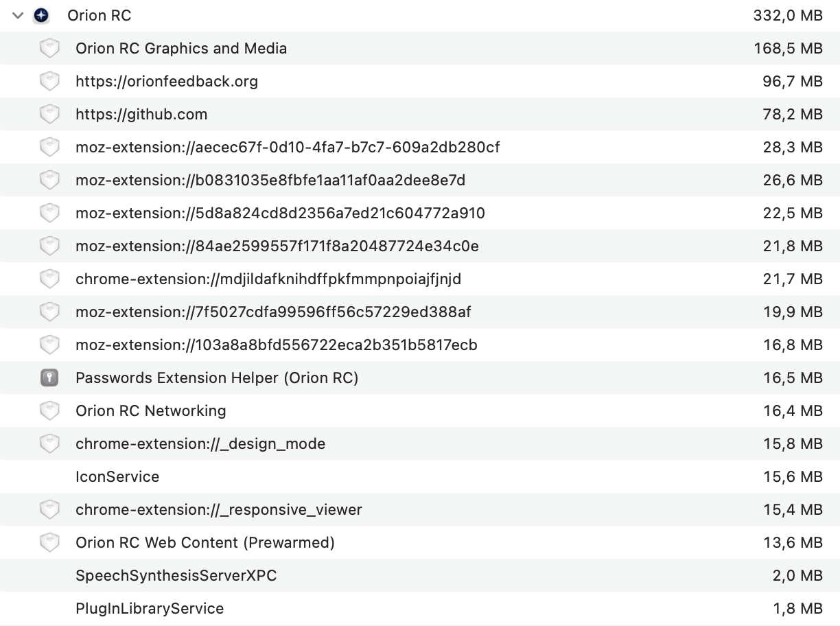Select the chrome-extension://mdjildafknihdffpkfmmpnpoiajfjnjd process
The height and width of the screenshot is (626, 840).
(x=268, y=279)
